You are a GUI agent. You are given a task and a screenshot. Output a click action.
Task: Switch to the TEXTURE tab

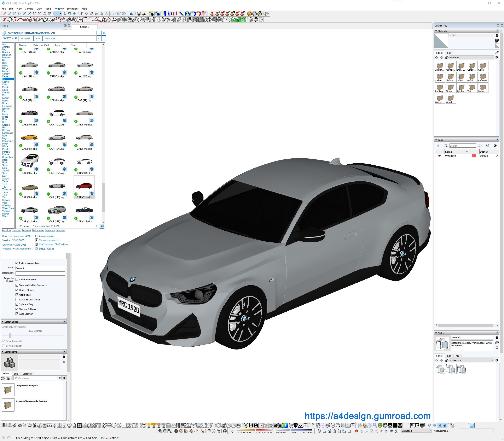coord(25,39)
